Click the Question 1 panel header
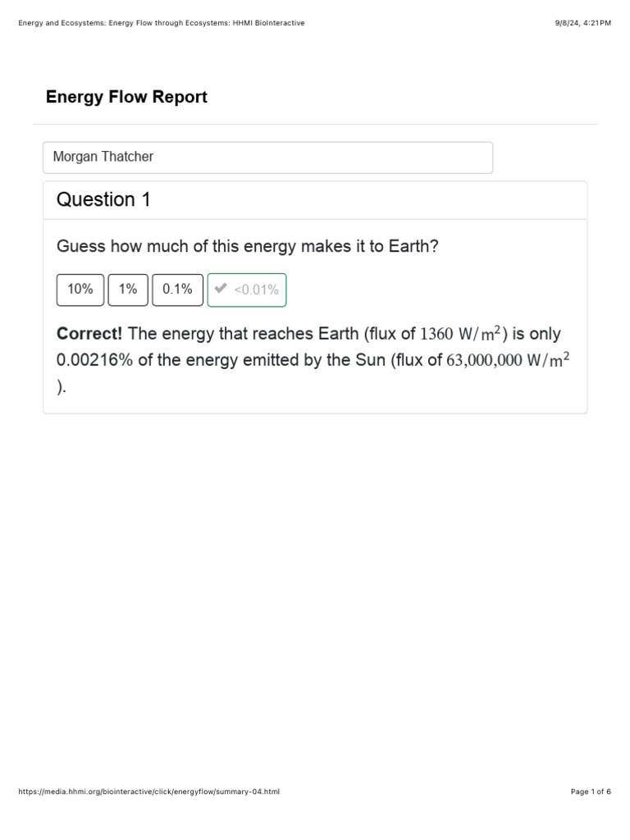 104,199
